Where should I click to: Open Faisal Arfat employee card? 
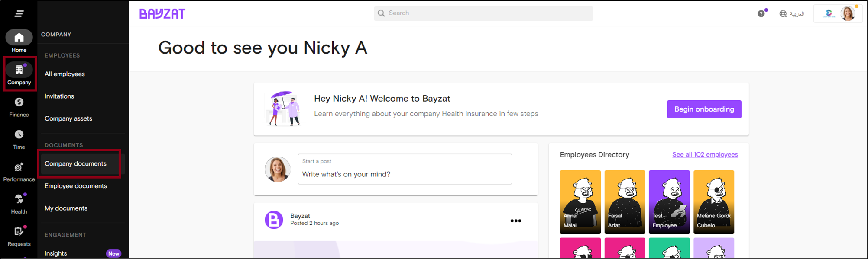click(625, 202)
